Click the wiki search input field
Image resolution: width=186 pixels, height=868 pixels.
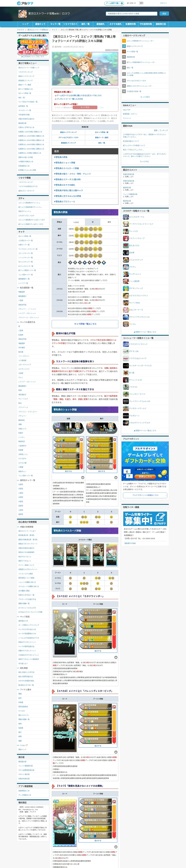[132, 14]
